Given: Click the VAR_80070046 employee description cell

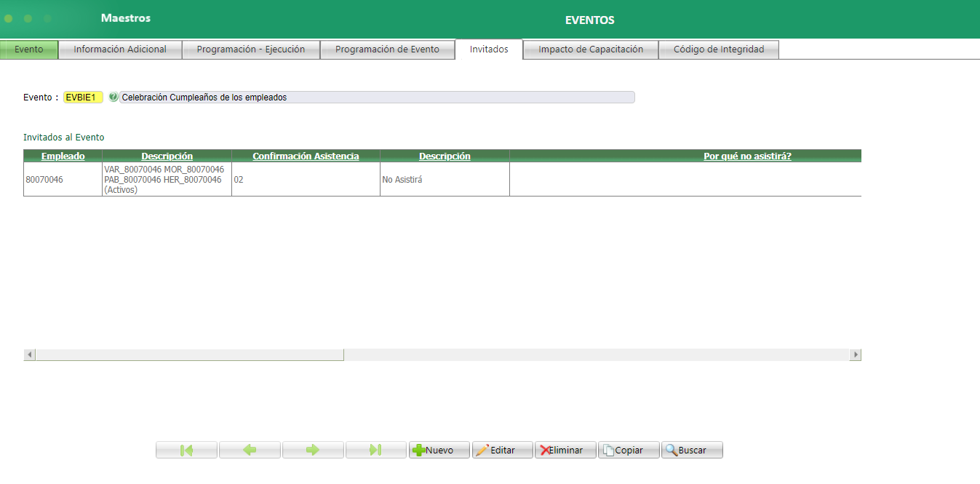Looking at the screenshot, I should click(x=167, y=179).
